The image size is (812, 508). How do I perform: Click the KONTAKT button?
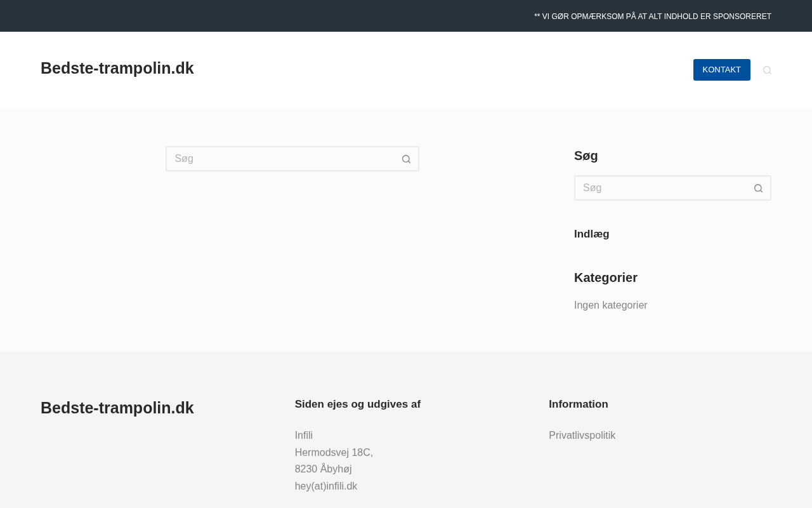[x=721, y=70]
